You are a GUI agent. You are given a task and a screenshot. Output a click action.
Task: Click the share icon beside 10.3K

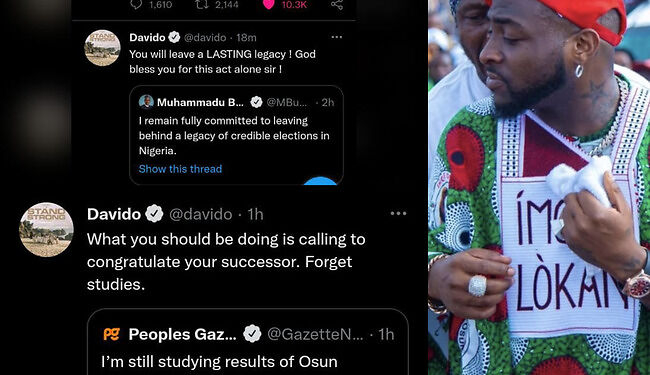pyautogui.click(x=337, y=4)
